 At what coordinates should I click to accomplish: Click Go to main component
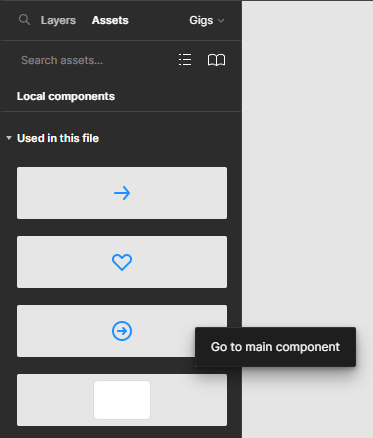point(275,347)
